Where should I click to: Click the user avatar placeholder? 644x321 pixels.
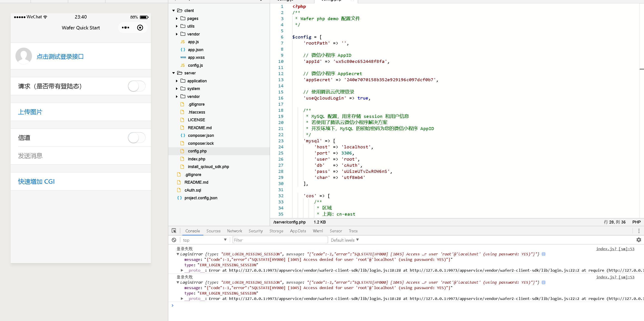24,56
